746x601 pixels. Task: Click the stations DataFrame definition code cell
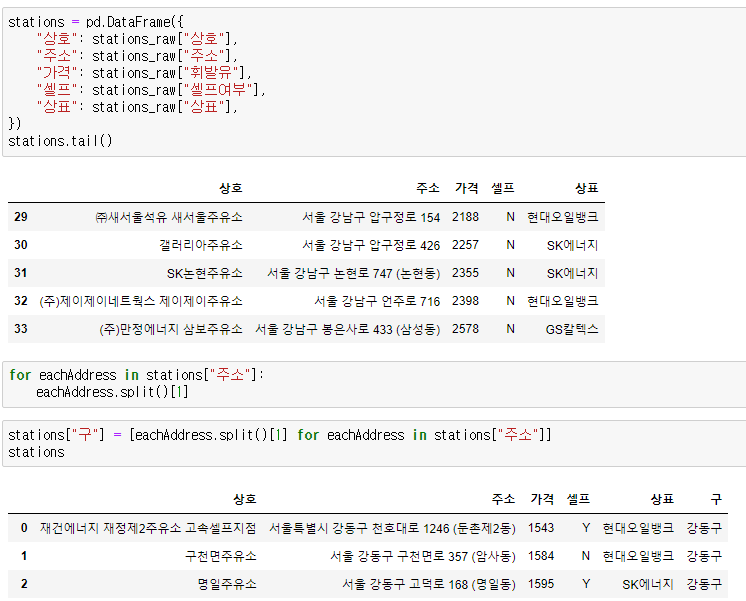(x=374, y=82)
